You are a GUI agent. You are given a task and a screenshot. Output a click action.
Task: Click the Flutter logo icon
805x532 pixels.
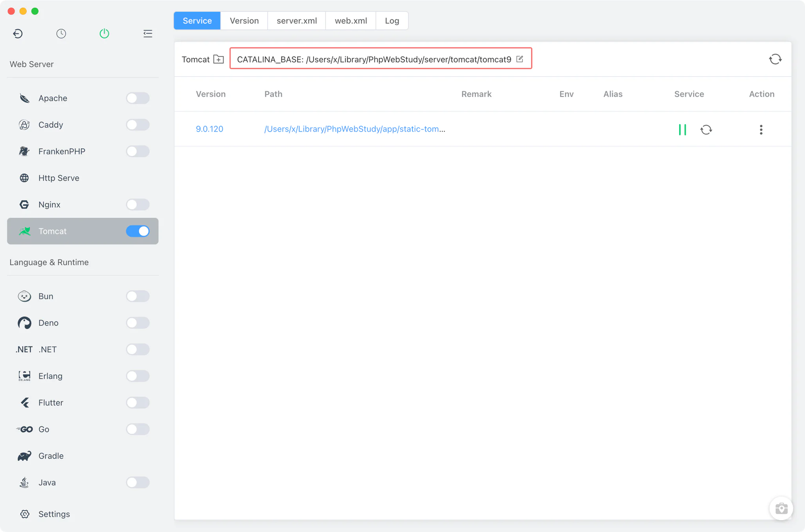point(25,403)
